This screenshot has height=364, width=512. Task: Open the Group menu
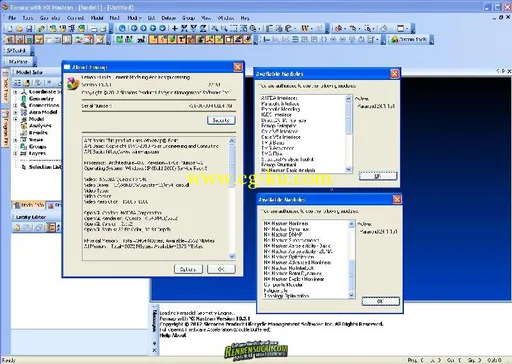pyautogui.click(x=188, y=18)
